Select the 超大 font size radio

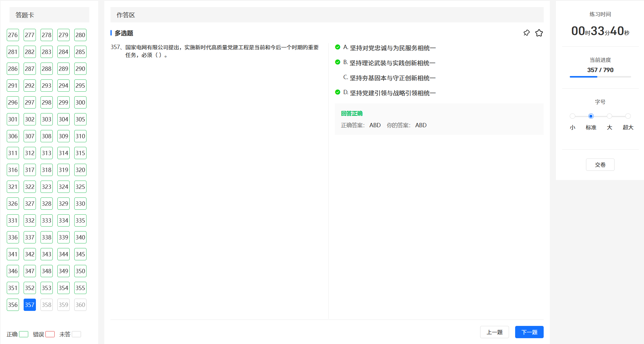tap(628, 116)
